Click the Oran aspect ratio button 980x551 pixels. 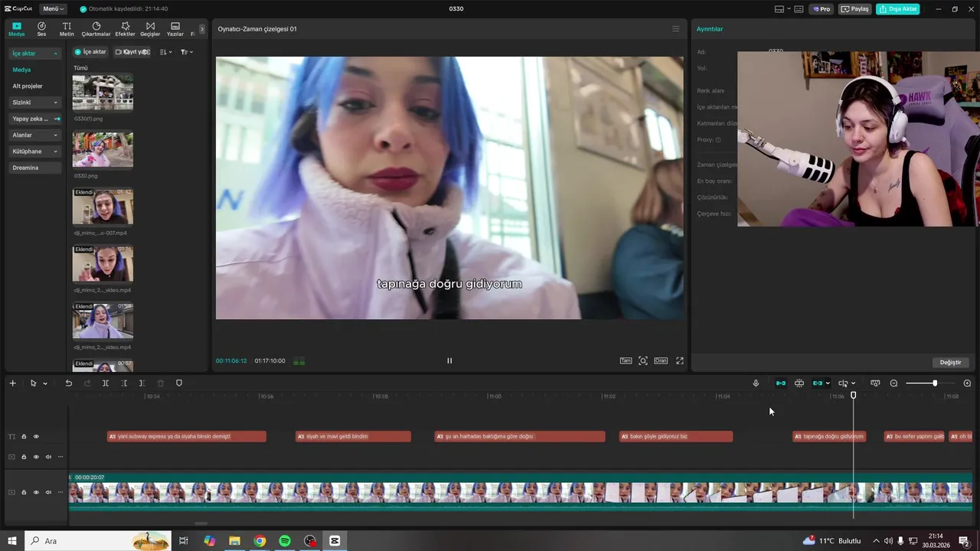point(661,360)
